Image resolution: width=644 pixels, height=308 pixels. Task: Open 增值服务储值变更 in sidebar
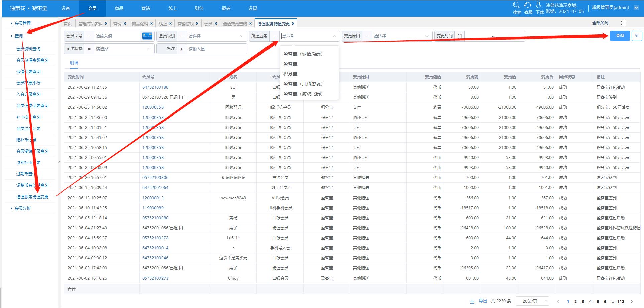[32, 197]
